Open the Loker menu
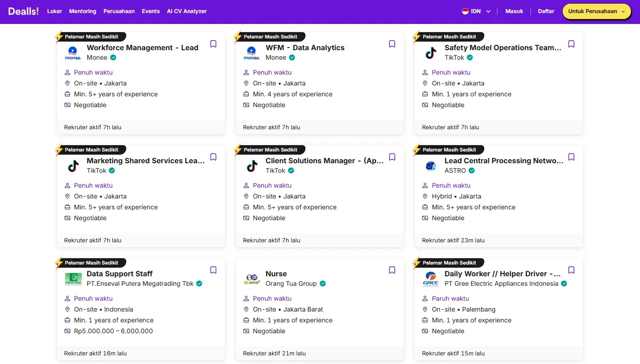Screen dimensions: 640x364 (x=55, y=11)
